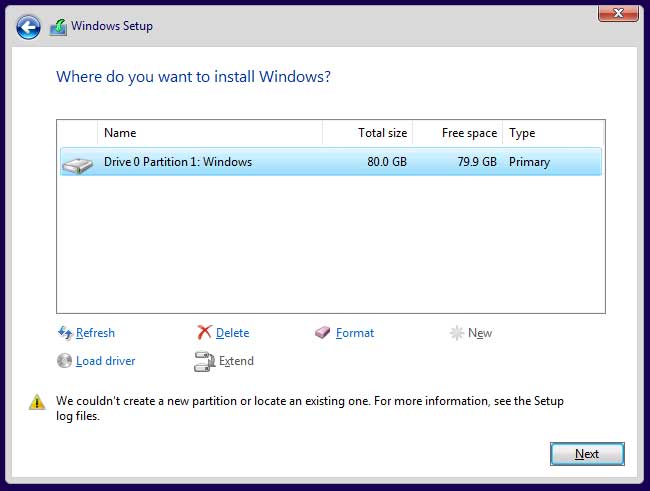Refresh the partition list link
The image size is (650, 491).
[x=95, y=333]
